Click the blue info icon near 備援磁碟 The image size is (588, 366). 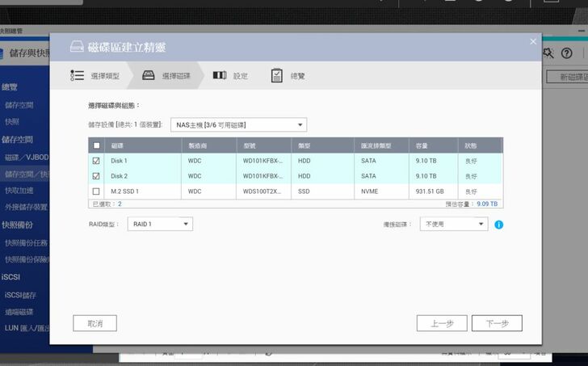click(499, 225)
